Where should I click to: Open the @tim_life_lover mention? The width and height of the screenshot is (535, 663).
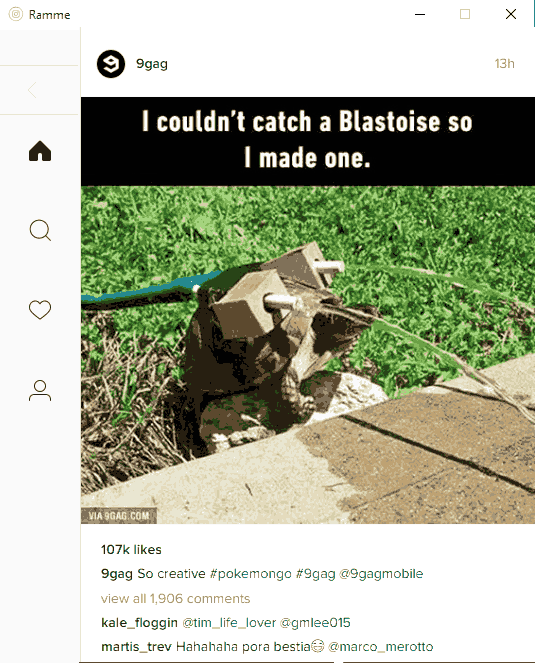[229, 622]
